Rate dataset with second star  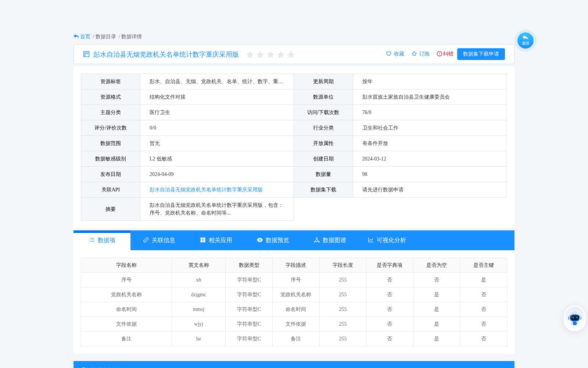click(260, 54)
